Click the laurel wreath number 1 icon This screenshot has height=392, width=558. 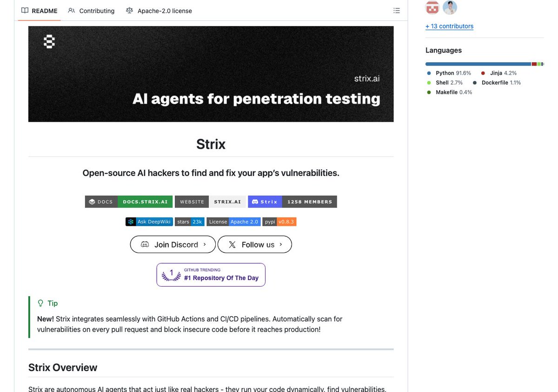(171, 275)
